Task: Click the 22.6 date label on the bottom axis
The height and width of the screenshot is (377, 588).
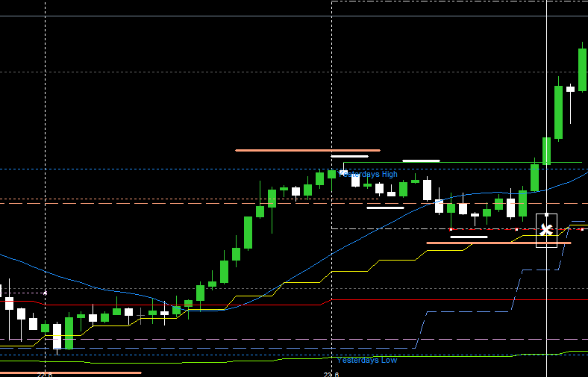Action: click(46, 374)
